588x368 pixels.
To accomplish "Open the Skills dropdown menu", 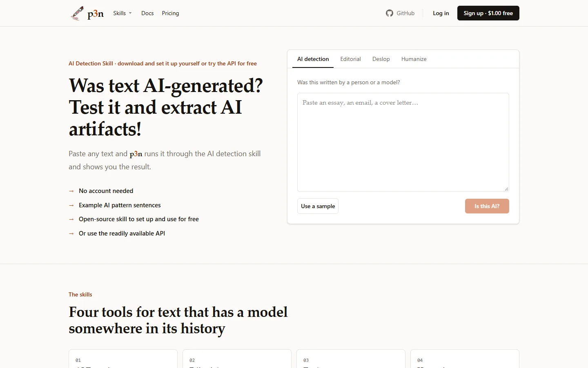I will 122,13.
